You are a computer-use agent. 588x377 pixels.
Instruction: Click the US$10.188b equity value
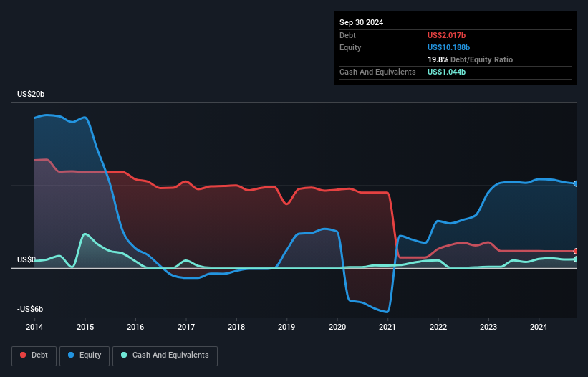(x=448, y=47)
